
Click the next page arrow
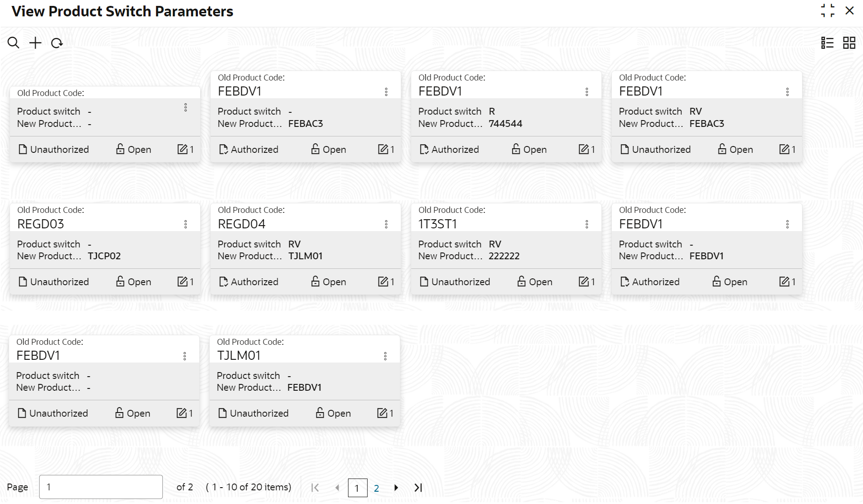396,488
